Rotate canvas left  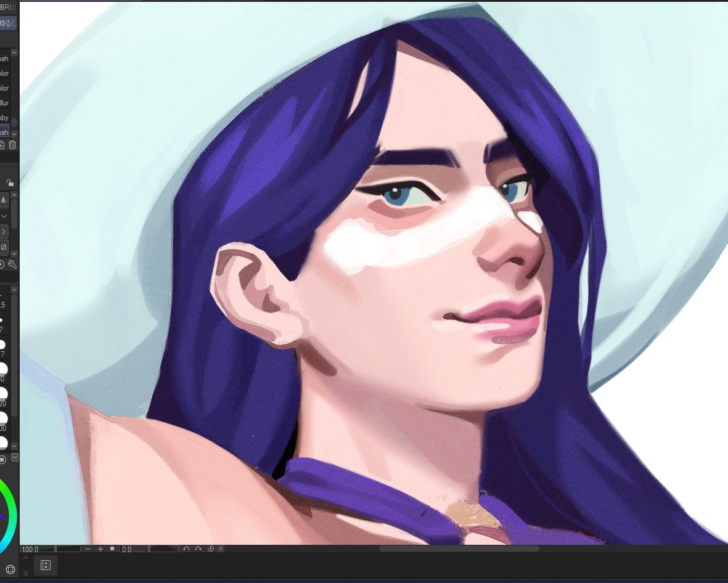[186, 548]
